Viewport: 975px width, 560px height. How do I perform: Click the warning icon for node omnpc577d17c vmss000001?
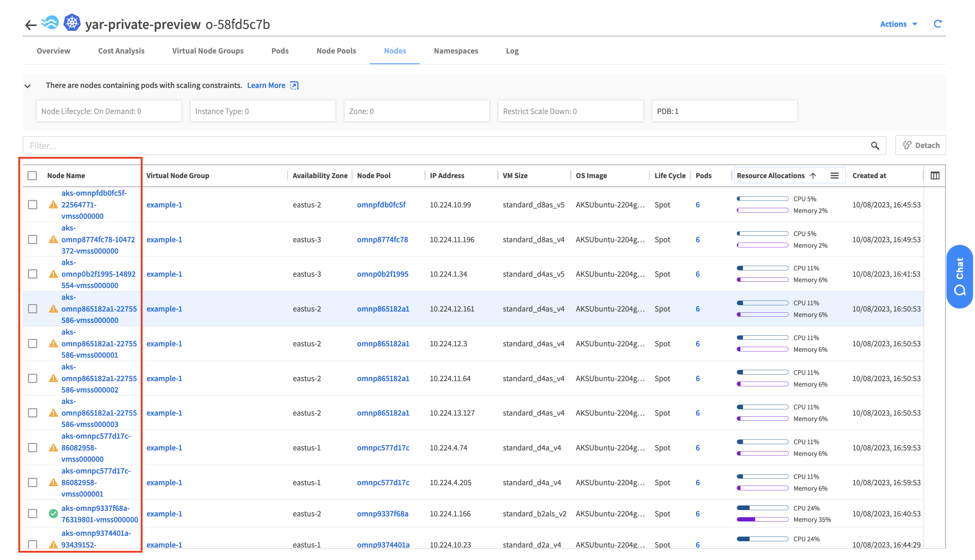[54, 483]
